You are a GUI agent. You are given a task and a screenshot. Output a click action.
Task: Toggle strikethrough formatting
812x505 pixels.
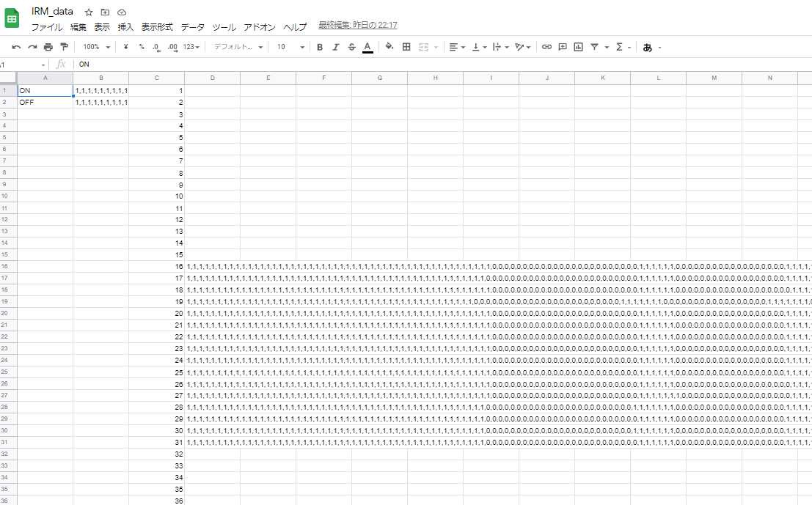click(x=351, y=47)
